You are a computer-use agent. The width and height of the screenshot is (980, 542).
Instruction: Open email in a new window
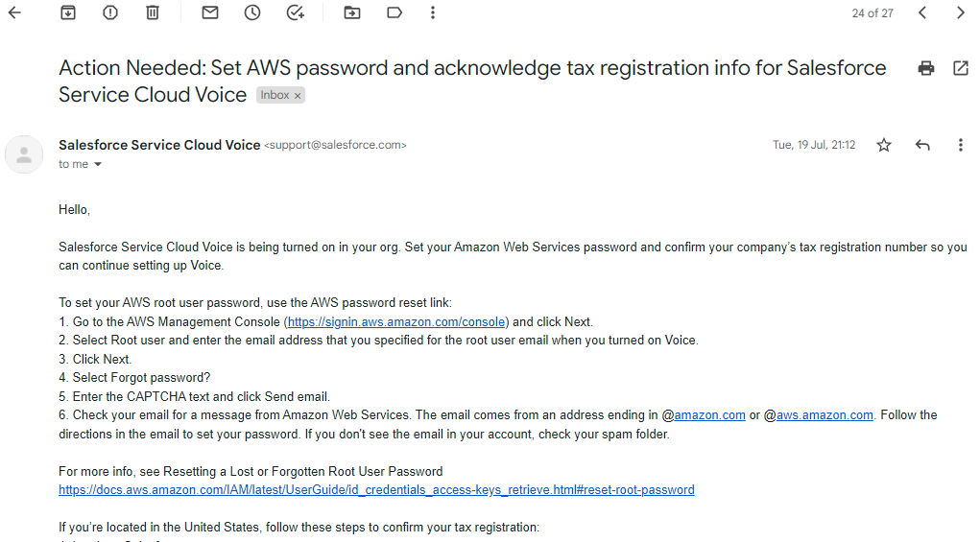click(x=961, y=68)
